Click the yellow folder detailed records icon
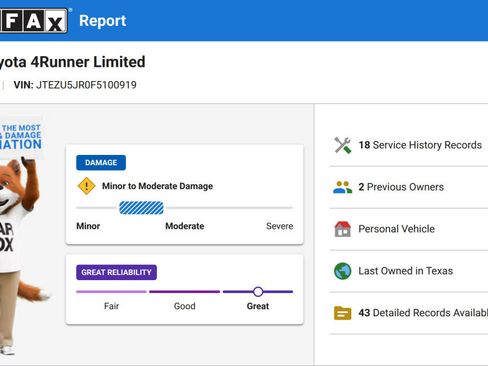This screenshot has width=488, height=366. click(x=343, y=313)
